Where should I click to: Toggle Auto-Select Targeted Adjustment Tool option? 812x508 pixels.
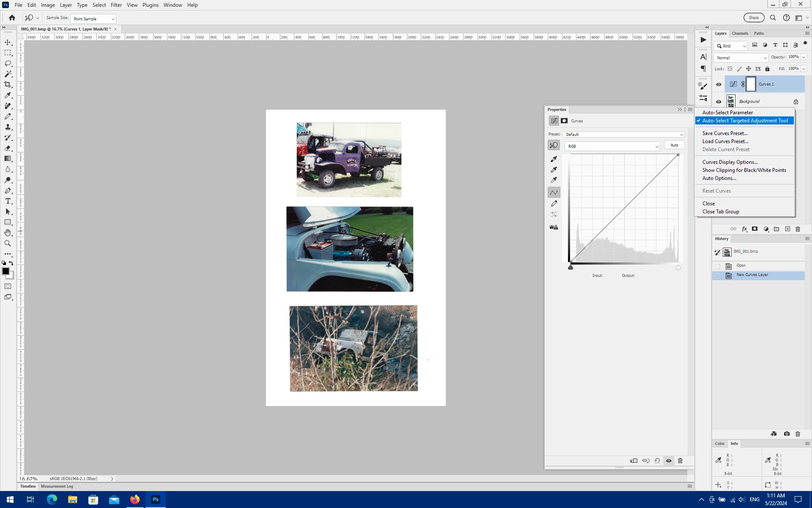pyautogui.click(x=745, y=121)
